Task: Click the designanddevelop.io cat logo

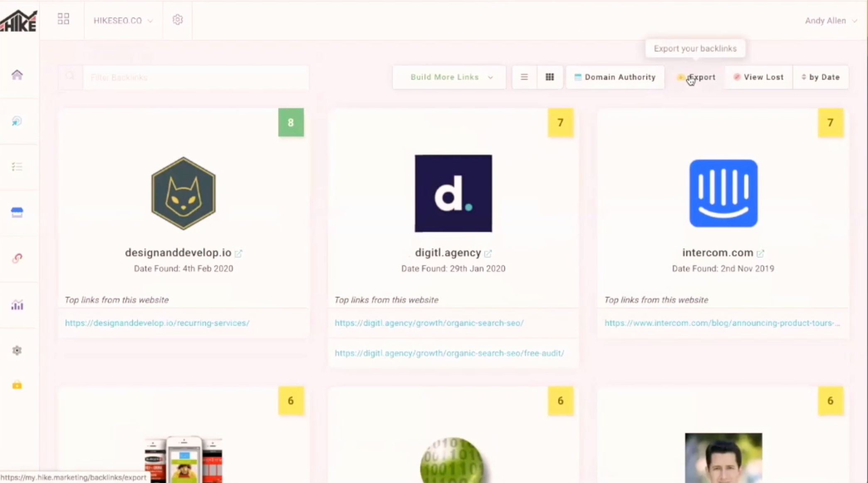Action: (183, 193)
